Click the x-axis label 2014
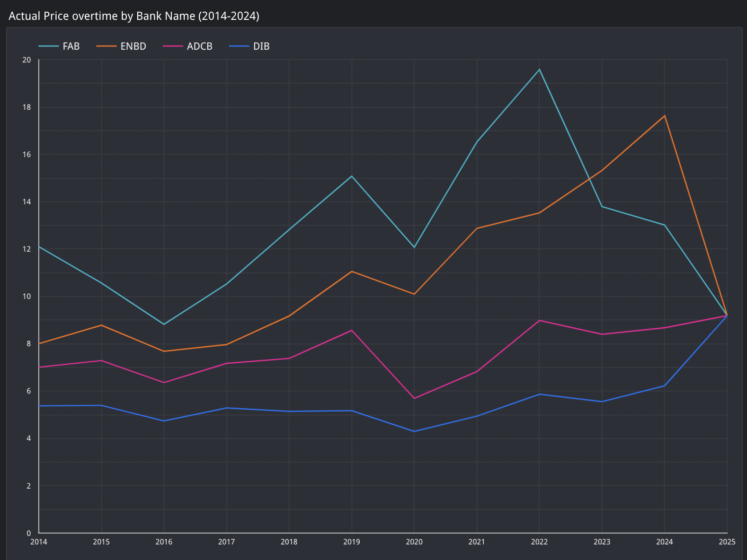Screen dimensions: 747x560 click(39, 542)
